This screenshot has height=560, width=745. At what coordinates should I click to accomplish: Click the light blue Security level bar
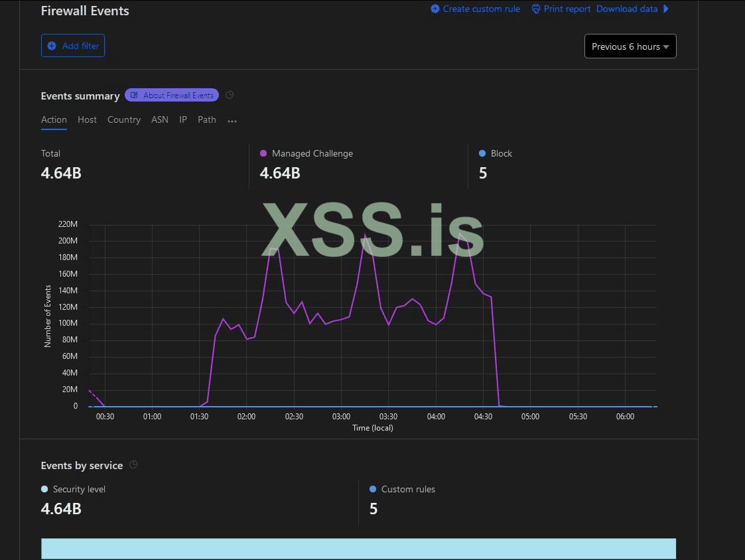[x=358, y=549]
